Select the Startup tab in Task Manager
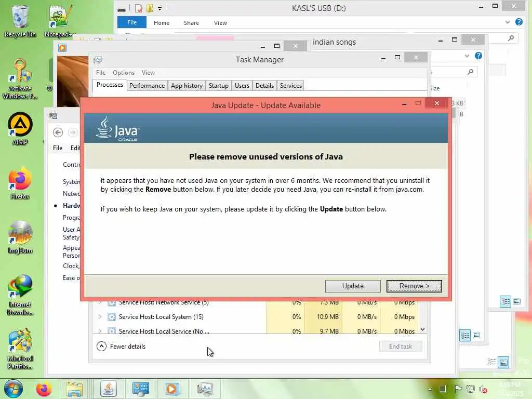The height and width of the screenshot is (399, 532). coord(219,86)
